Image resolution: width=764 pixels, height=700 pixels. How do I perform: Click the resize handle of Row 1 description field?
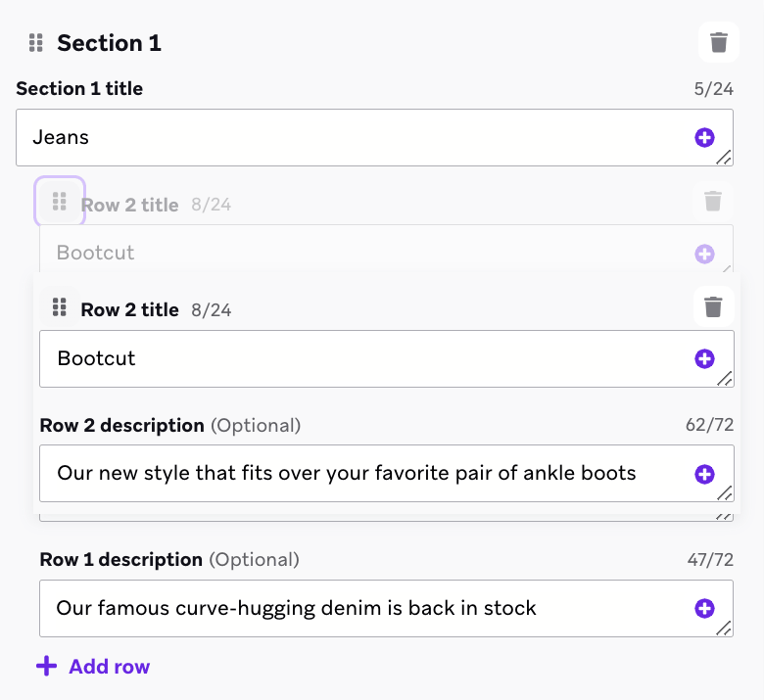coord(724,628)
